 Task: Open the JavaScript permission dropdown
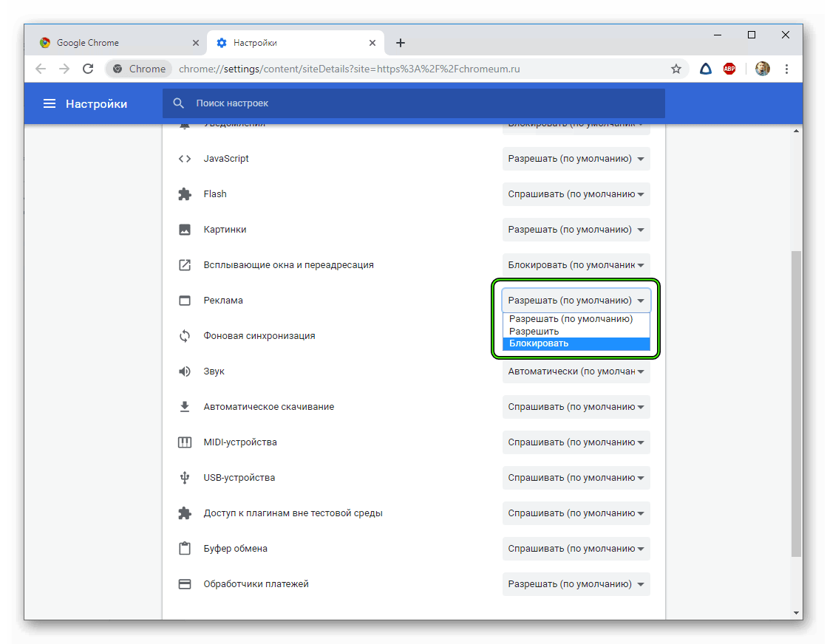point(576,159)
